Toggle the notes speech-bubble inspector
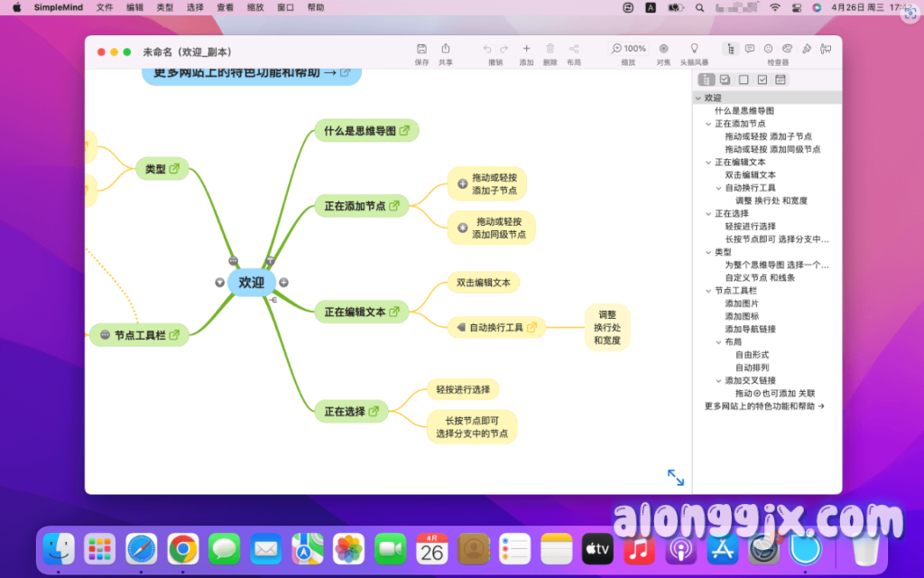The height and width of the screenshot is (578, 924). point(750,49)
